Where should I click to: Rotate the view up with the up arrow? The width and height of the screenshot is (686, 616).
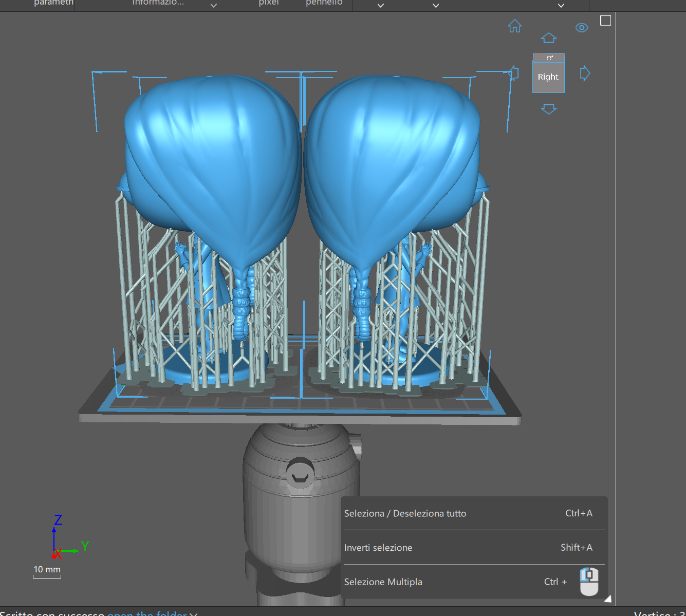(x=549, y=38)
